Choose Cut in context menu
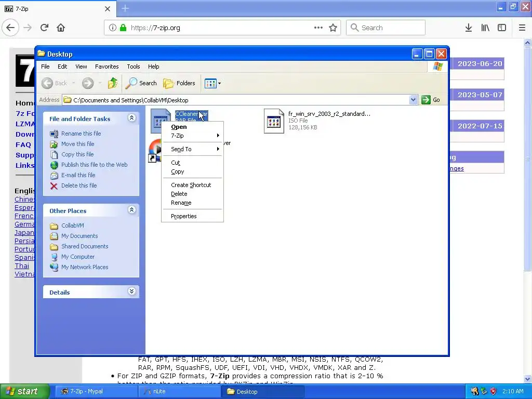This screenshot has height=399, width=532. click(192, 163)
